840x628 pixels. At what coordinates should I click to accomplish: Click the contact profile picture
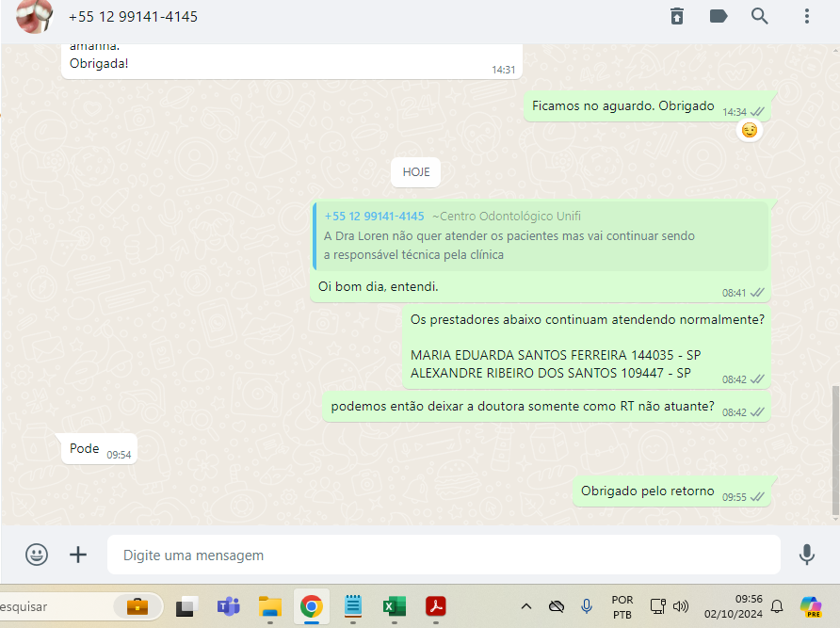35,16
